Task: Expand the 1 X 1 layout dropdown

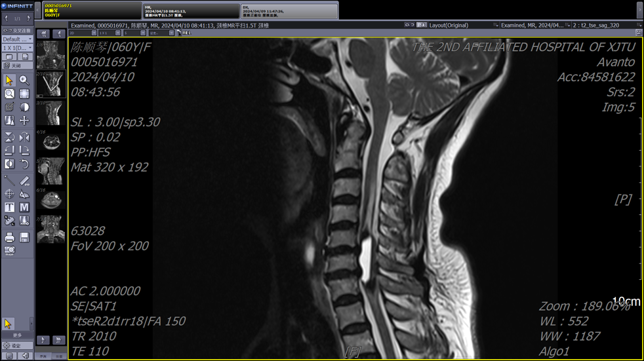Action: coord(17,48)
